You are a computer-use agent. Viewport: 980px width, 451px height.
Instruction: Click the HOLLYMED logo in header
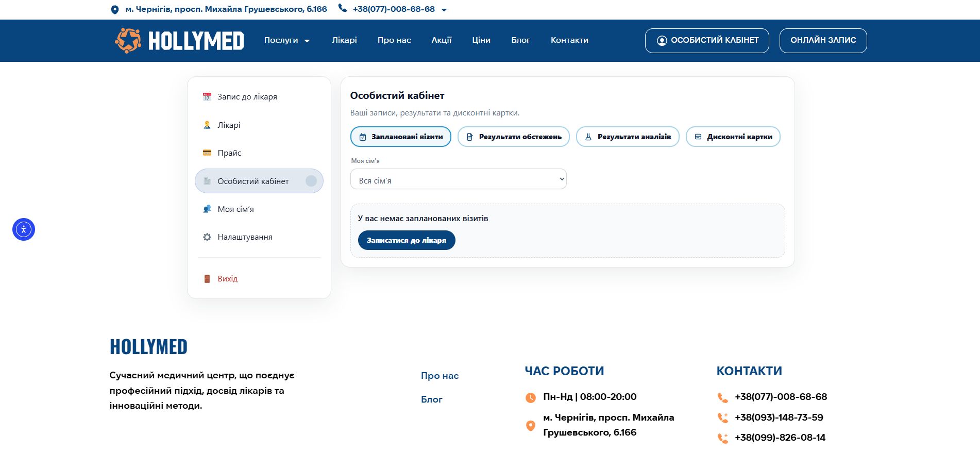tap(179, 41)
